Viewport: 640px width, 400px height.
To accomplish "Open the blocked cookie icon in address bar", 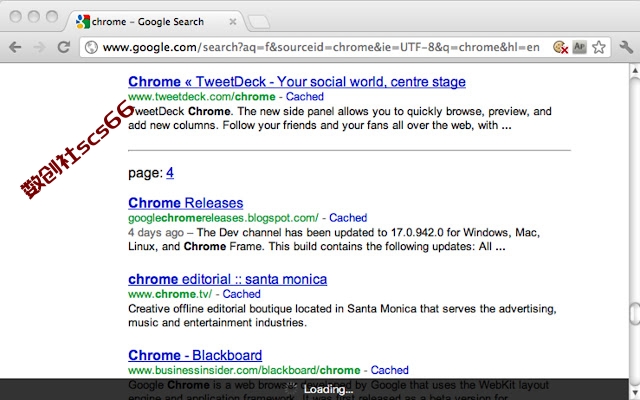I will click(561, 47).
